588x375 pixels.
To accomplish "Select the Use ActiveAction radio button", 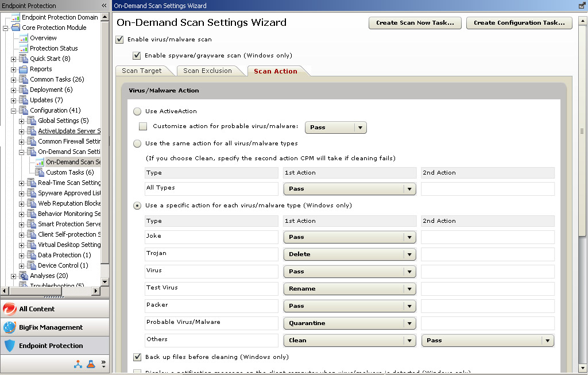I will (137, 111).
